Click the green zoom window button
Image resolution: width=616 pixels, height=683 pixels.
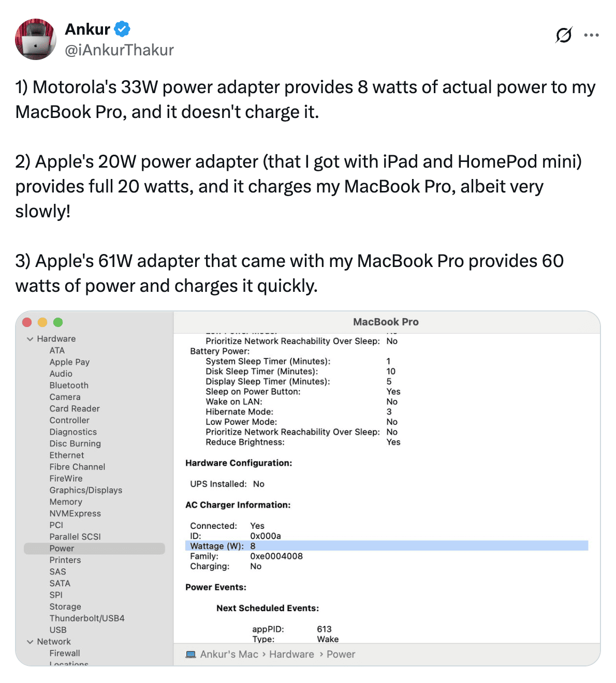tap(58, 322)
